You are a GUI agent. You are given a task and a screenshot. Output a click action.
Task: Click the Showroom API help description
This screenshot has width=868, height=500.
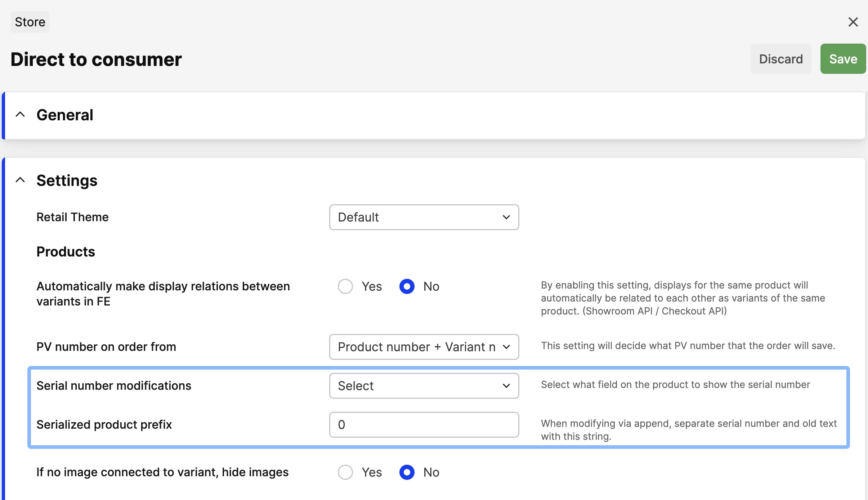683,298
